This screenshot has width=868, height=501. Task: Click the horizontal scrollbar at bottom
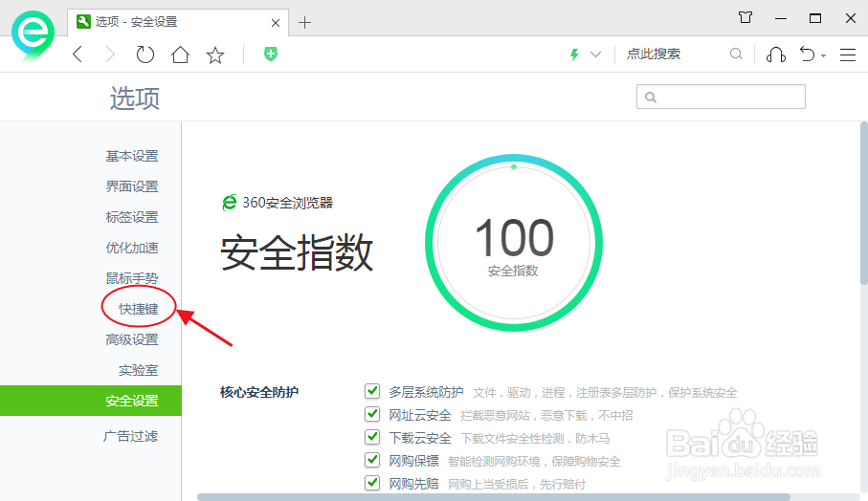coord(494,497)
